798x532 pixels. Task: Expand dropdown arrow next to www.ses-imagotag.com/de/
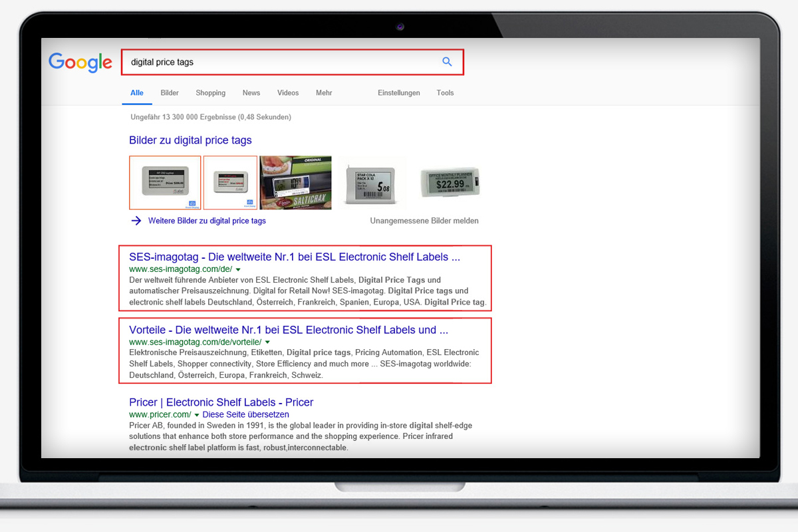238,269
